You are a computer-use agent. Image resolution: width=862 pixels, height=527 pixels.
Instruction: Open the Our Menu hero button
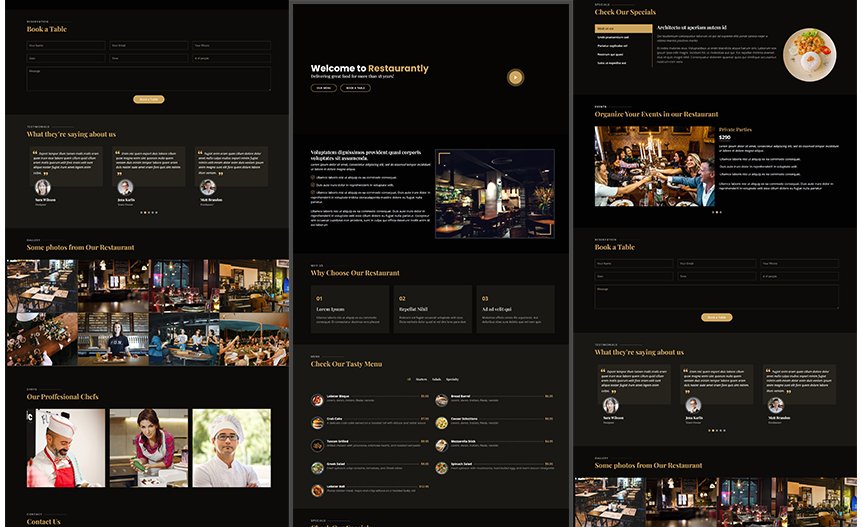[323, 88]
